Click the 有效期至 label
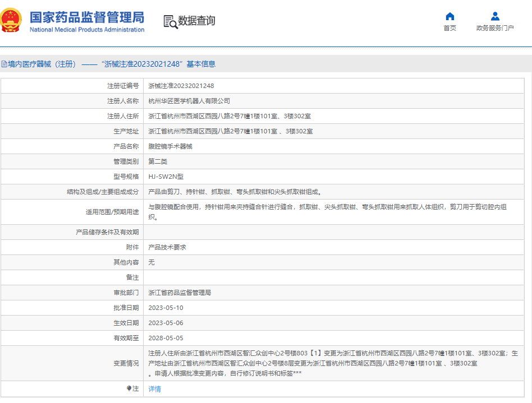 click(x=126, y=339)
